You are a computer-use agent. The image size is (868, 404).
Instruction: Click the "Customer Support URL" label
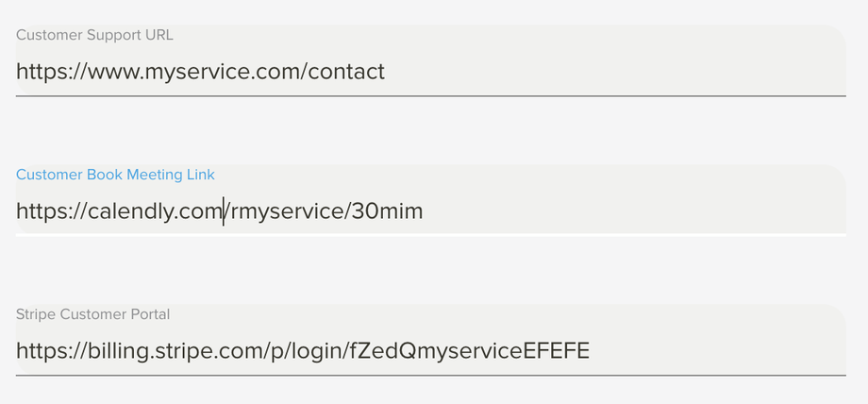coord(94,35)
